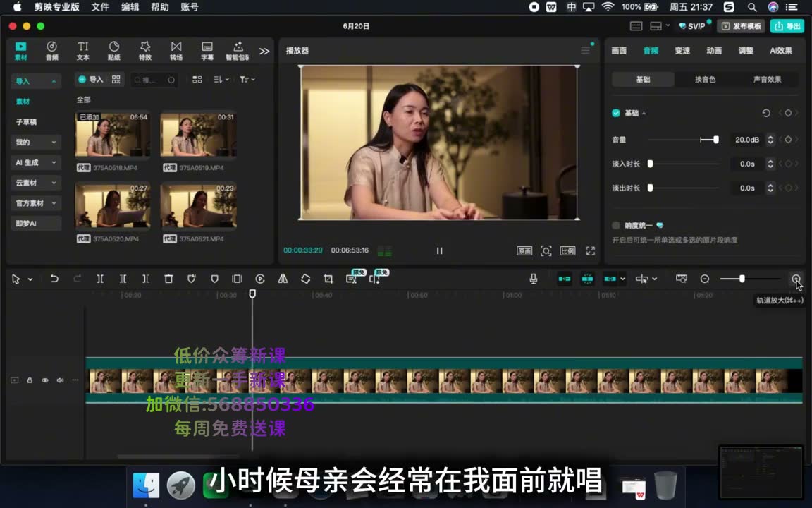The height and width of the screenshot is (508, 812).
Task: Enable the 响度统一 checkbox
Action: click(x=616, y=225)
